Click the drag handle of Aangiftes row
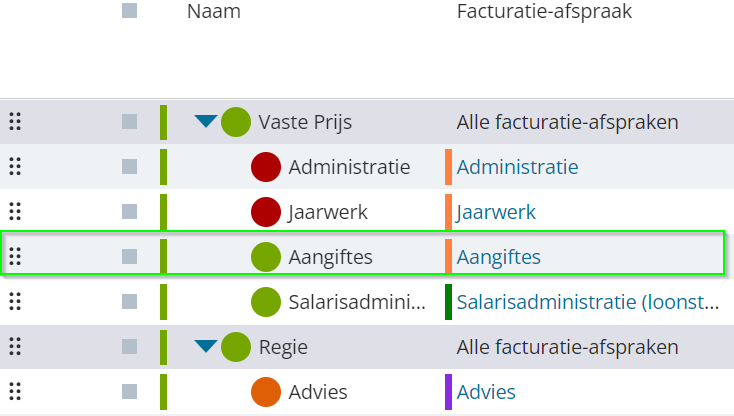The width and height of the screenshot is (734, 416). 15,256
